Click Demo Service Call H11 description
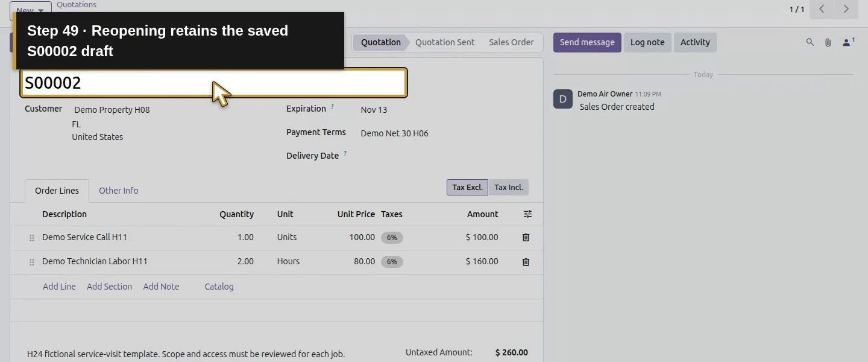This screenshot has width=868, height=362. tap(84, 237)
